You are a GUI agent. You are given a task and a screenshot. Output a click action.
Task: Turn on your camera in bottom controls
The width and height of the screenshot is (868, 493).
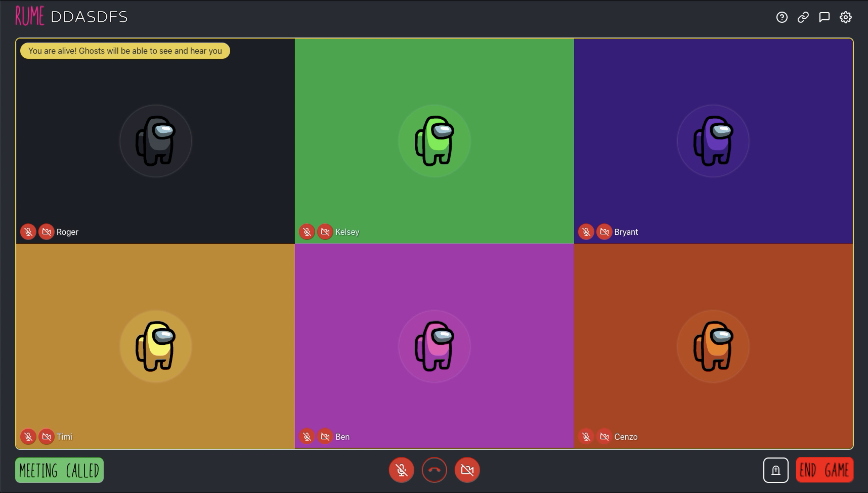(467, 470)
